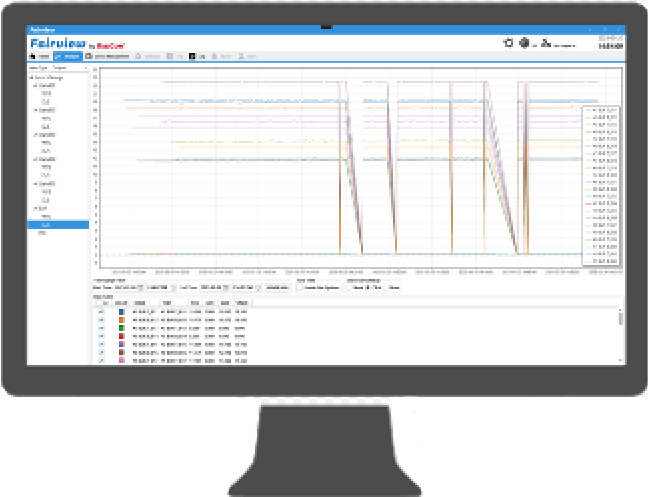The width and height of the screenshot is (652, 497).
Task: Click the settings gear icon in header
Action: pos(507,44)
